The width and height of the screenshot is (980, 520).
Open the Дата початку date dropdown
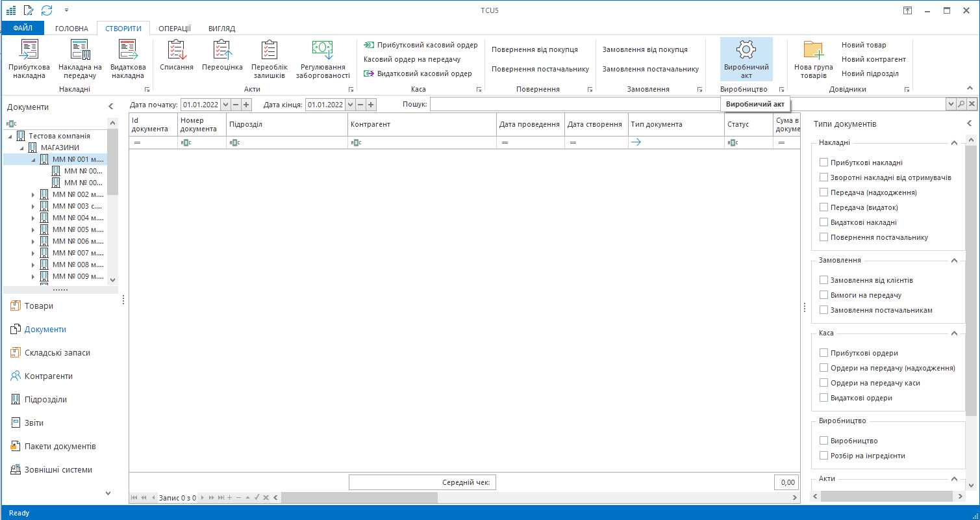click(225, 104)
